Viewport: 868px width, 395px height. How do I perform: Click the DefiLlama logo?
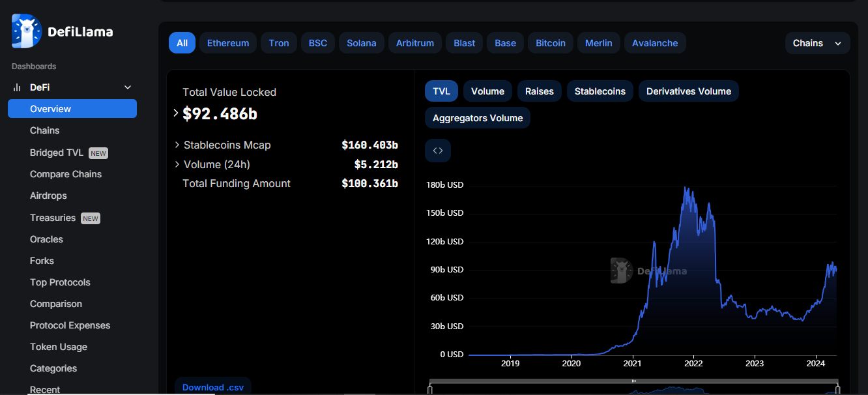tap(63, 31)
